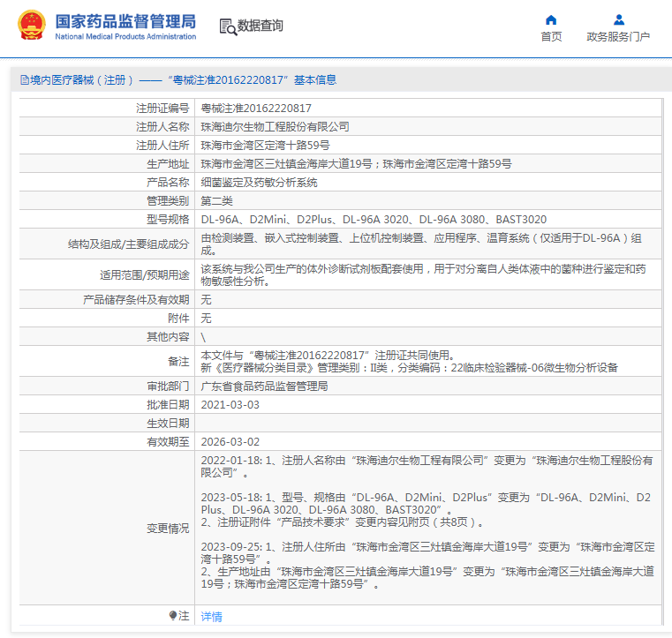Select 无 in 产品储存条件及有效期 row
The height and width of the screenshot is (638, 672).
[206, 300]
